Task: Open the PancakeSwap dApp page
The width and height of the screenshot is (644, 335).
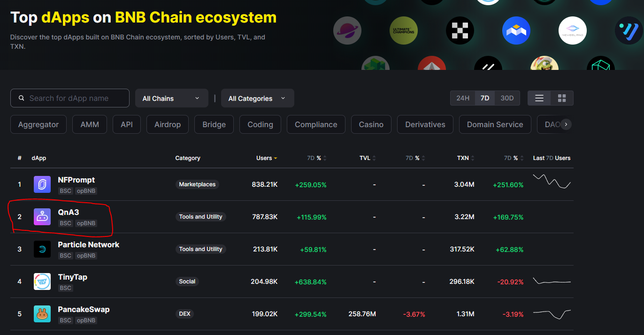Action: [x=84, y=309]
